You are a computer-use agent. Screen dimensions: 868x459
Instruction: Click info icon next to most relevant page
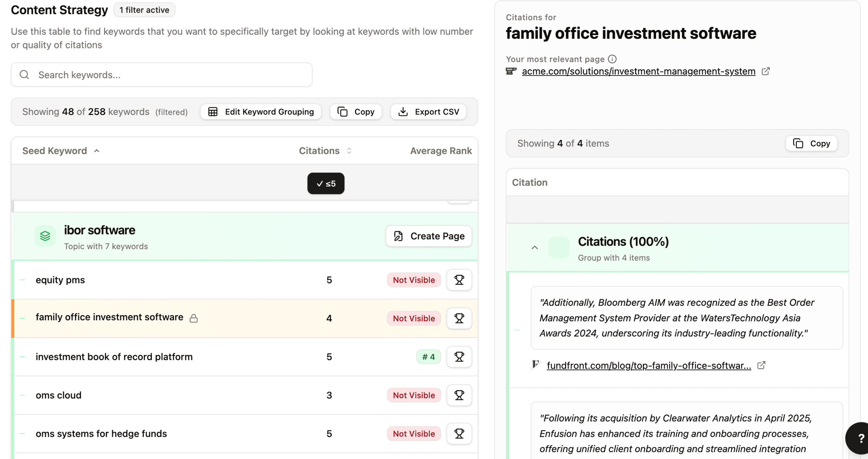click(x=612, y=59)
